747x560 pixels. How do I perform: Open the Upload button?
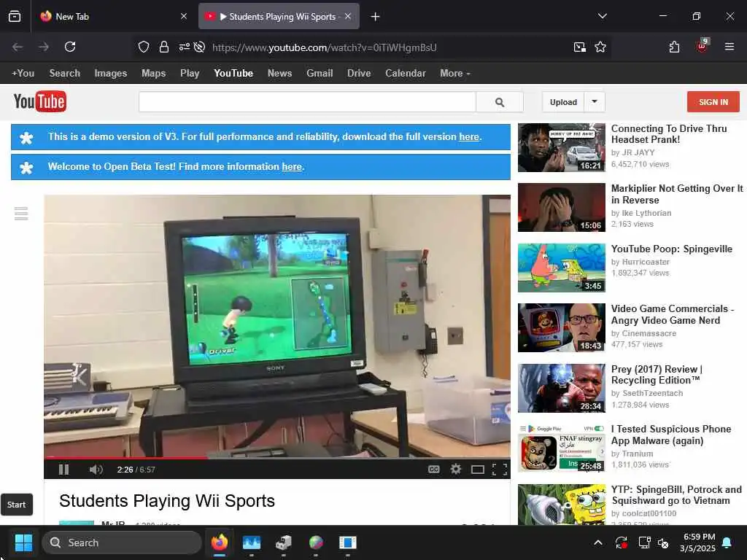point(563,102)
